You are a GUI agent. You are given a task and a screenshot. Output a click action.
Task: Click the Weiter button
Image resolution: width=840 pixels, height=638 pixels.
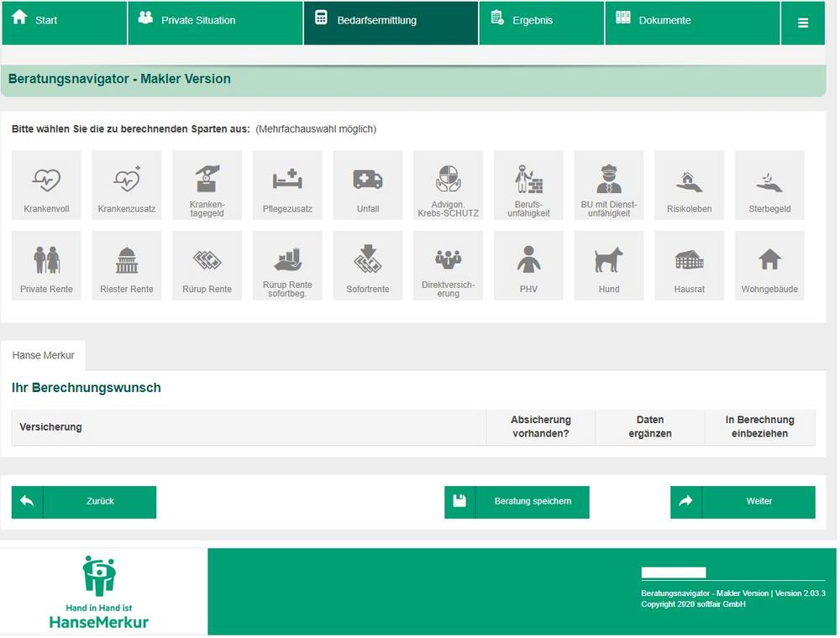(743, 502)
